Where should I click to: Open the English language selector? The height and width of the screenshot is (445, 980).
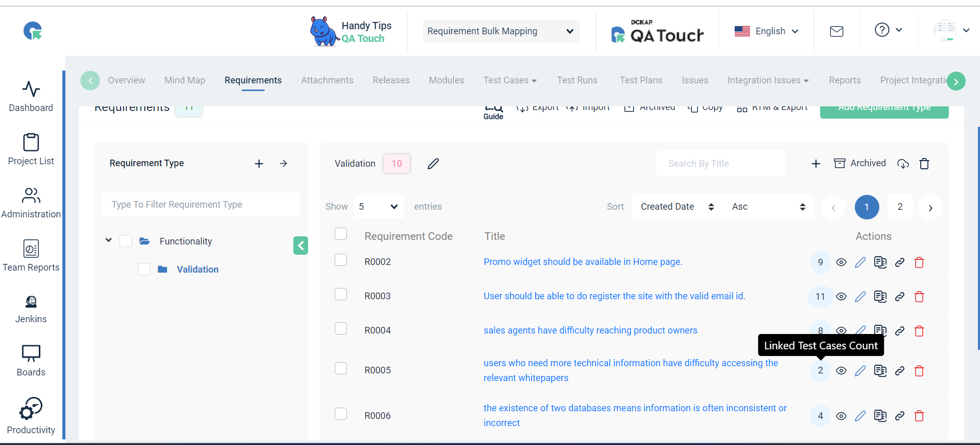766,31
